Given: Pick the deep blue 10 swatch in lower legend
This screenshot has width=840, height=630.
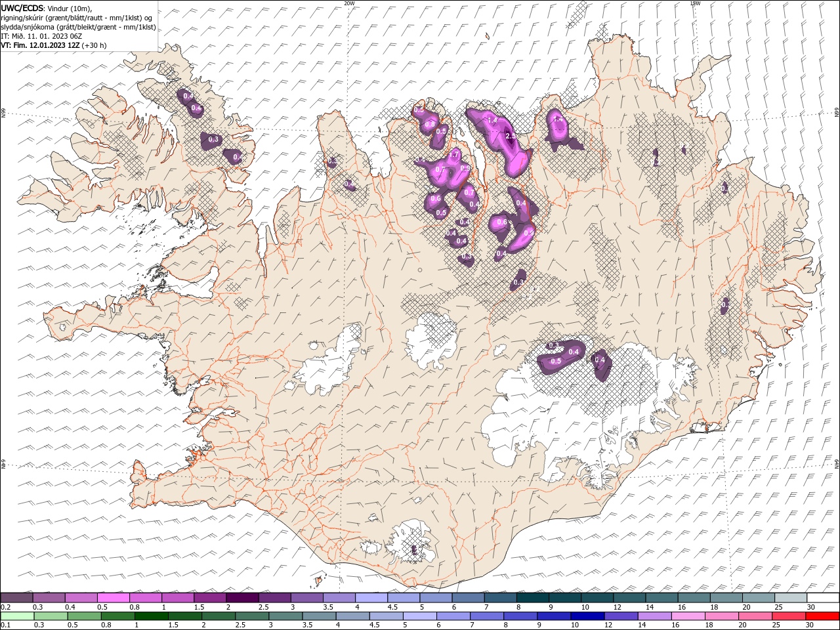Looking at the screenshot, I should pyautogui.click(x=587, y=616).
